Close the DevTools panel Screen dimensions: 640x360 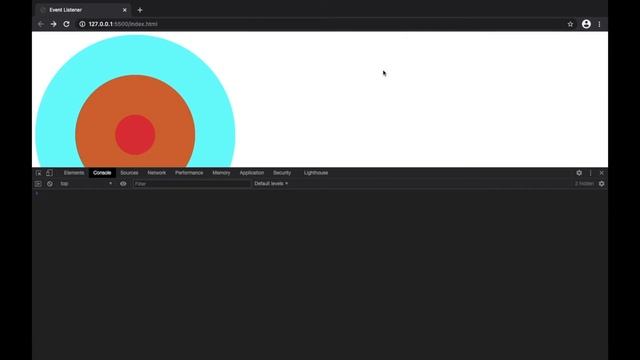tap(602, 173)
